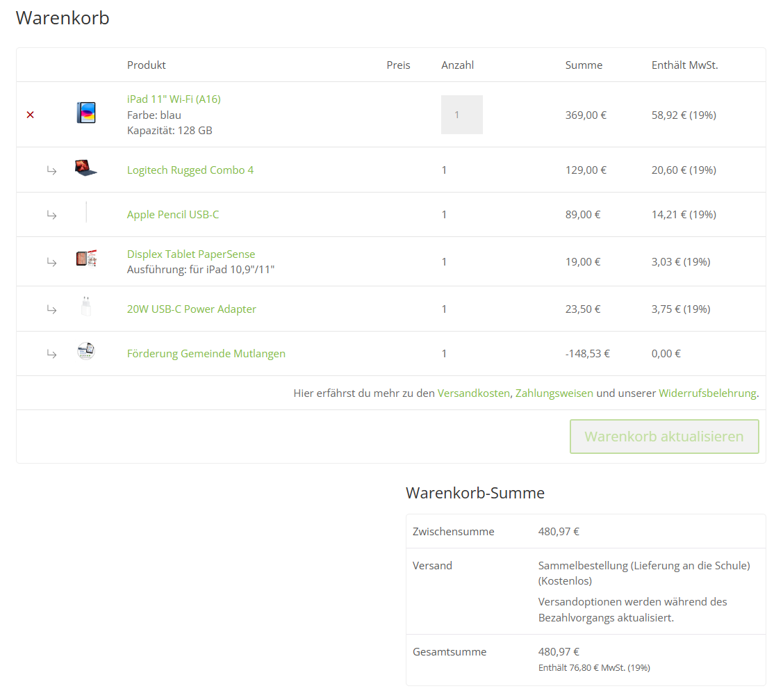Select the Kapazität: 128 GB text
This screenshot has height=700, width=783.
[170, 131]
